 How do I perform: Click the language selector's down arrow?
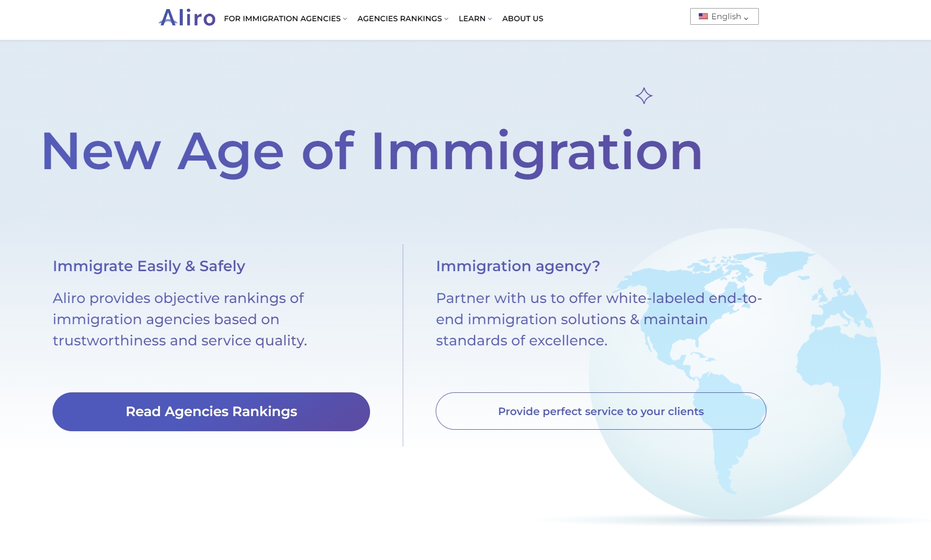[746, 18]
